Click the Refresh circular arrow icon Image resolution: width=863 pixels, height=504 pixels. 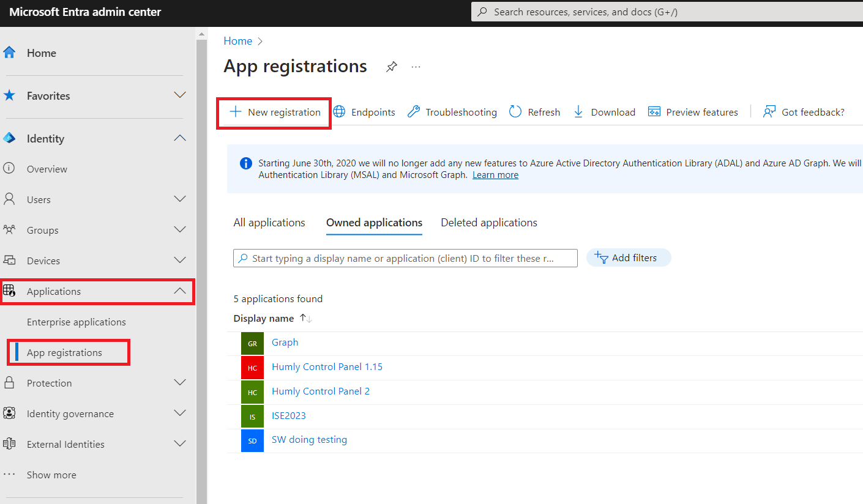pyautogui.click(x=515, y=112)
